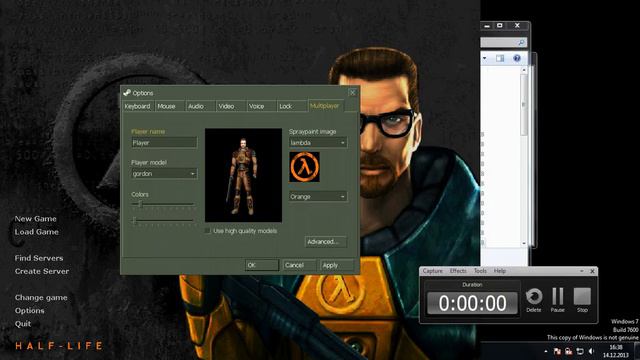Click Cancel in the Options dialog
Screen dimensions: 640x360
(x=300, y=265)
